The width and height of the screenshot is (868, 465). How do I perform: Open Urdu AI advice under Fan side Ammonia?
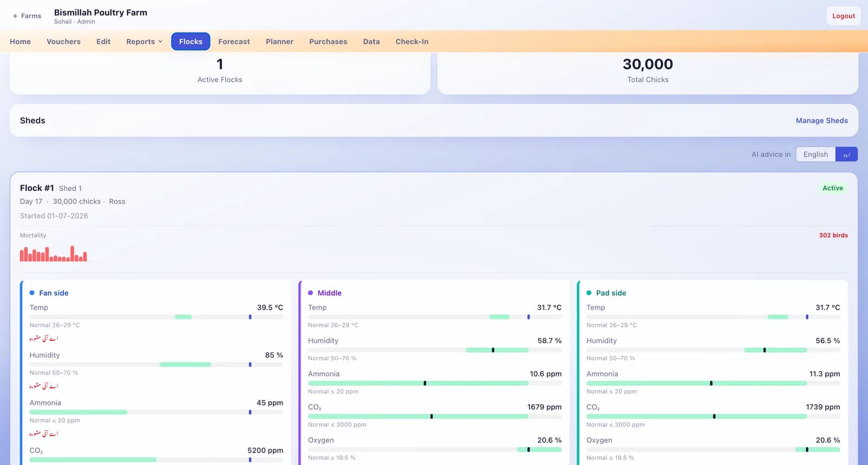pyautogui.click(x=43, y=434)
